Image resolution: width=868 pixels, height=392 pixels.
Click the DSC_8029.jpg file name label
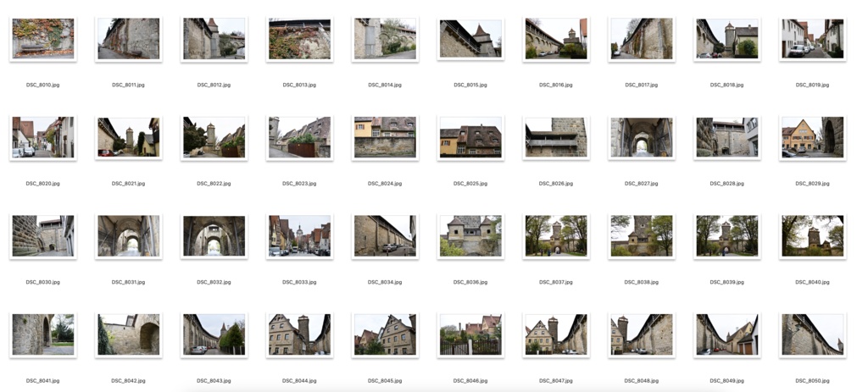point(813,184)
